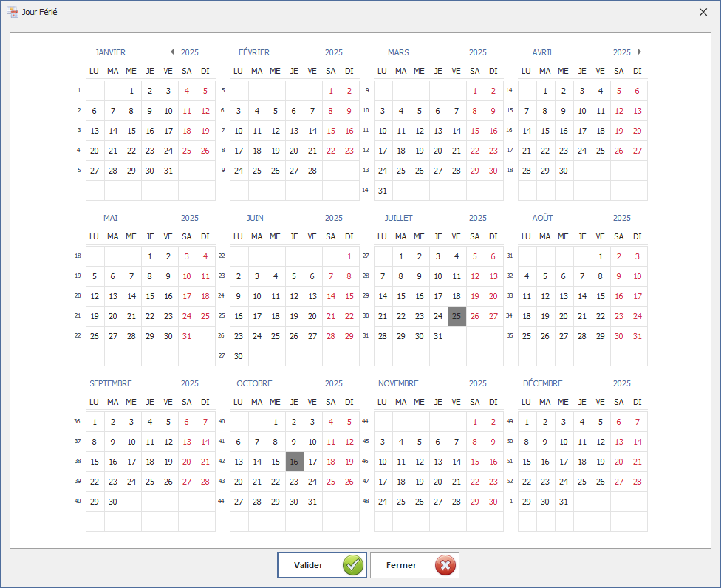
Task: Select 25 Décembre date cell
Action: [x=582, y=482]
